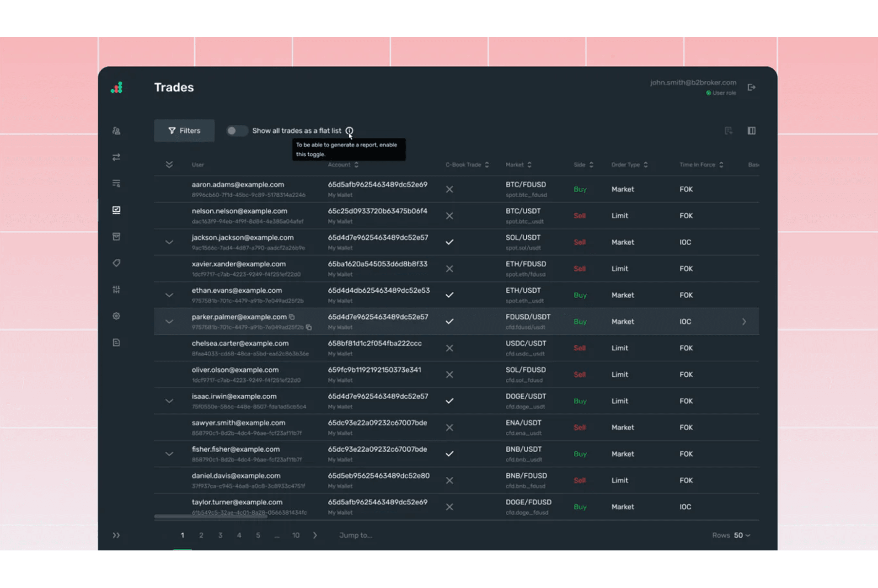
Task: Go to next page arrow
Action: coord(315,535)
